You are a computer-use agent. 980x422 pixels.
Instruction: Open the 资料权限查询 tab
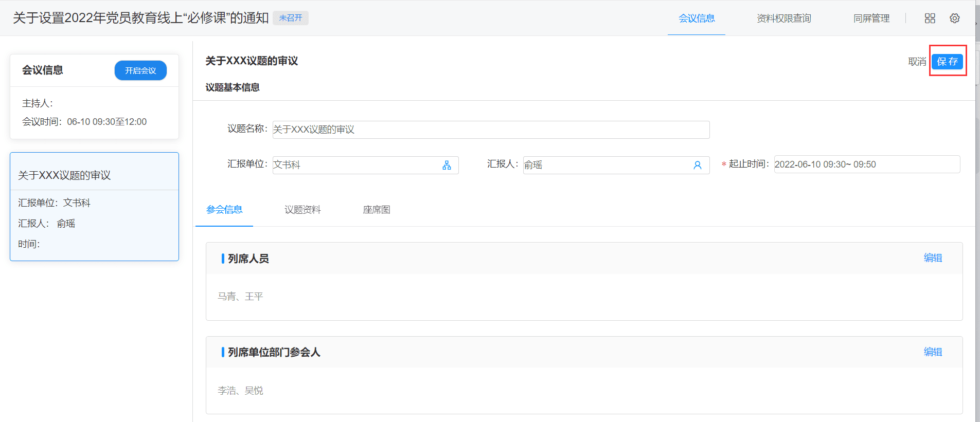(x=783, y=19)
